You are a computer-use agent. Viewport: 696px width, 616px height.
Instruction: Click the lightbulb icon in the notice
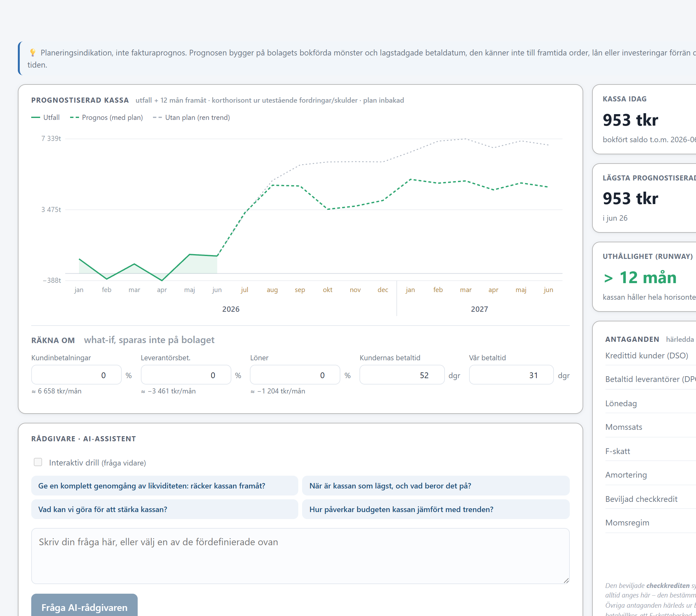coord(33,53)
